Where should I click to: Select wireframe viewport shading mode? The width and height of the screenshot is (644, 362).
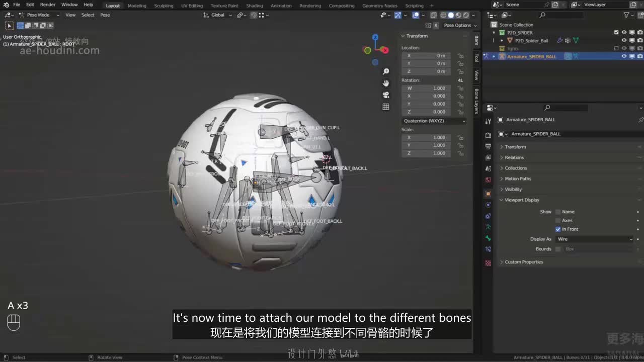(x=443, y=15)
